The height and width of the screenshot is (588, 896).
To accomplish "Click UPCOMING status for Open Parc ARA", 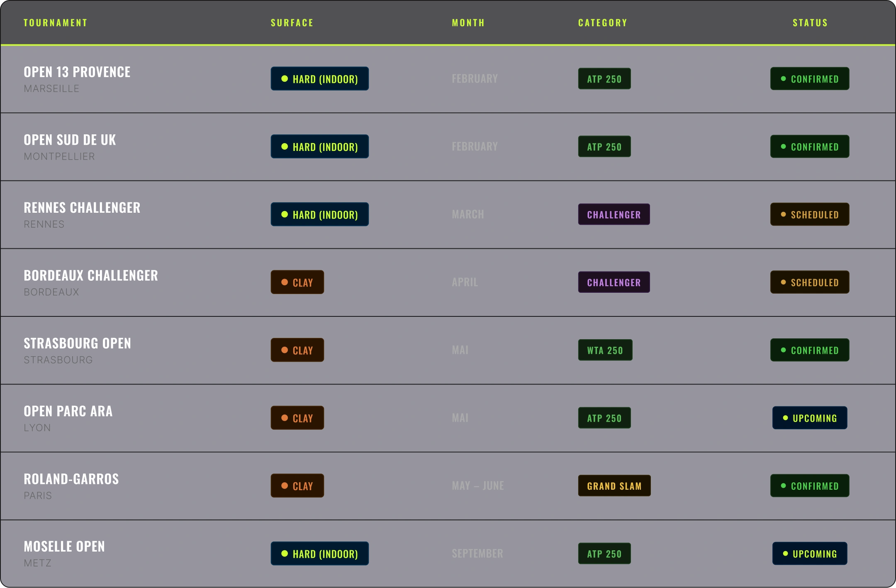I will (810, 418).
